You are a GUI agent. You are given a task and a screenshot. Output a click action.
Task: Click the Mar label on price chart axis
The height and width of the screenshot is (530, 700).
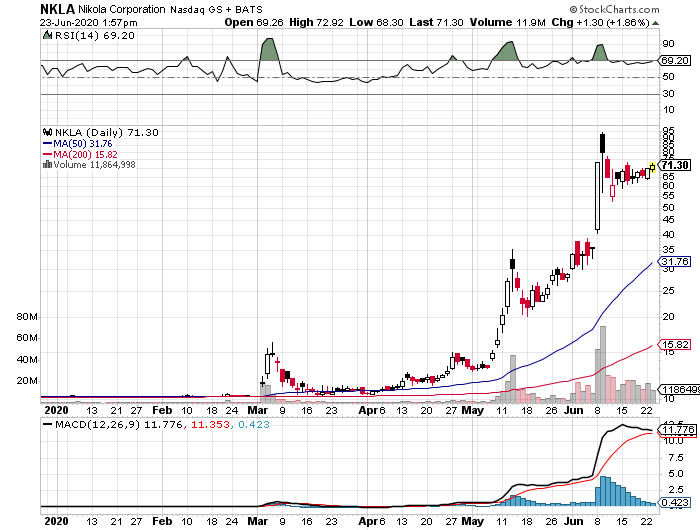tap(258, 410)
